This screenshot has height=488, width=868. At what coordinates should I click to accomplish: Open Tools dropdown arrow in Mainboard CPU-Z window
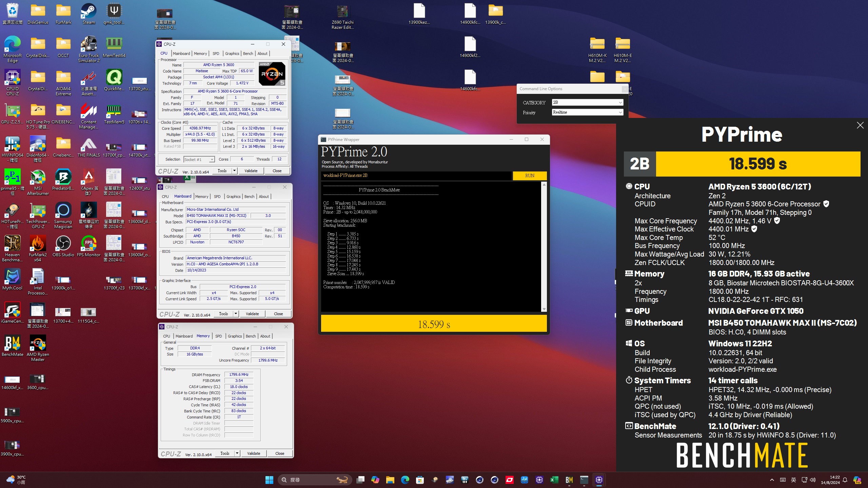(x=236, y=314)
